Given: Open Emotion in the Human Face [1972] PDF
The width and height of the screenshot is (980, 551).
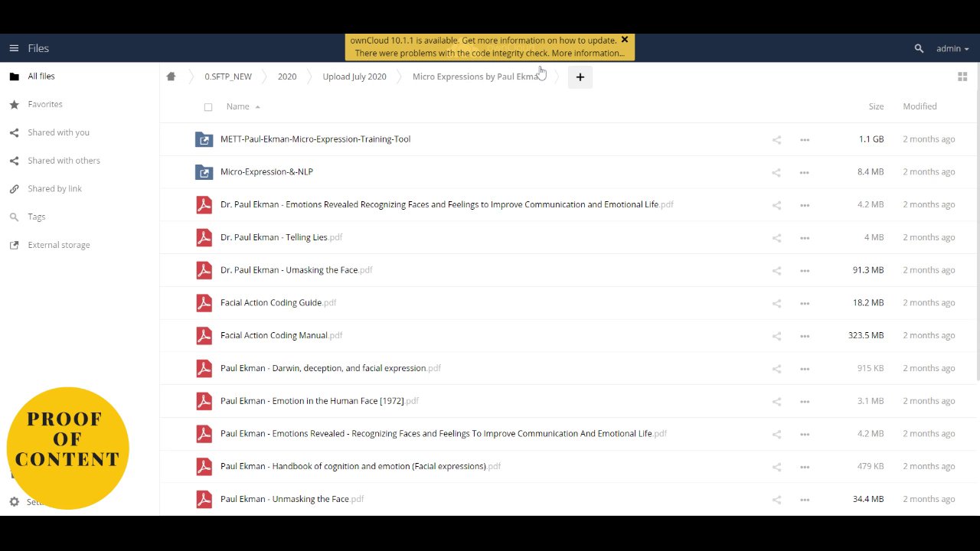Looking at the screenshot, I should 319,401.
